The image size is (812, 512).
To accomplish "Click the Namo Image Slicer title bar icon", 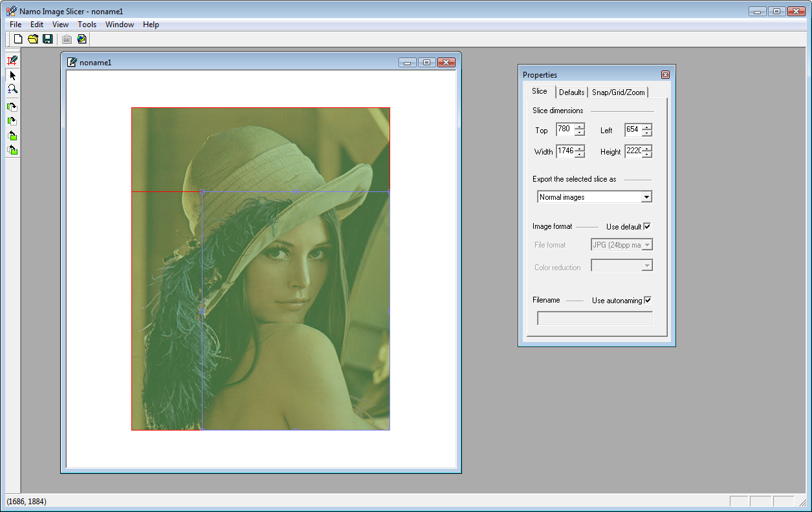I will 11,11.
